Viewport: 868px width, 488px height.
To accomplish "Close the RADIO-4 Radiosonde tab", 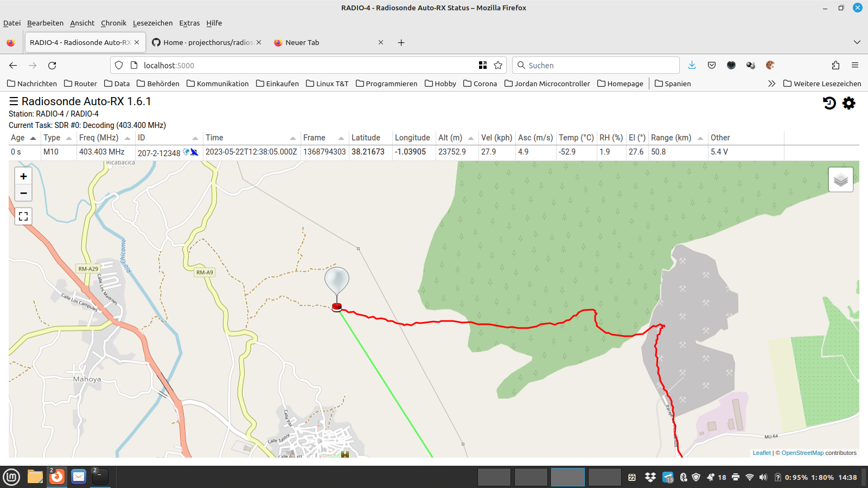I will [x=137, y=42].
